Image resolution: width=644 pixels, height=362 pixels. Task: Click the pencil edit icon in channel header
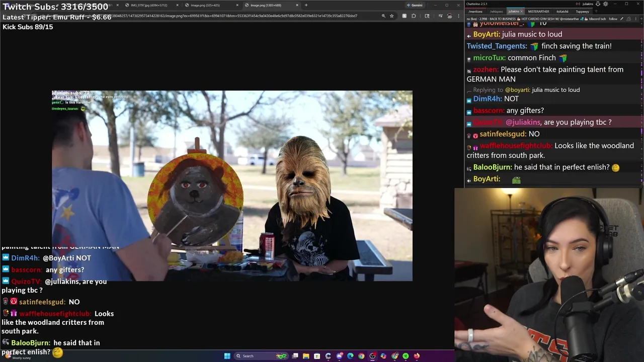click(623, 19)
